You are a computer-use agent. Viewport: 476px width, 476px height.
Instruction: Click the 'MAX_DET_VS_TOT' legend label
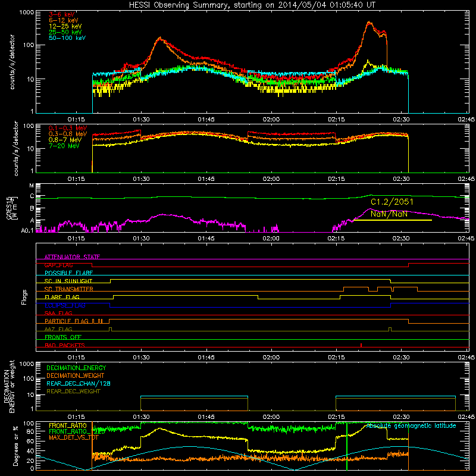[x=74, y=437]
